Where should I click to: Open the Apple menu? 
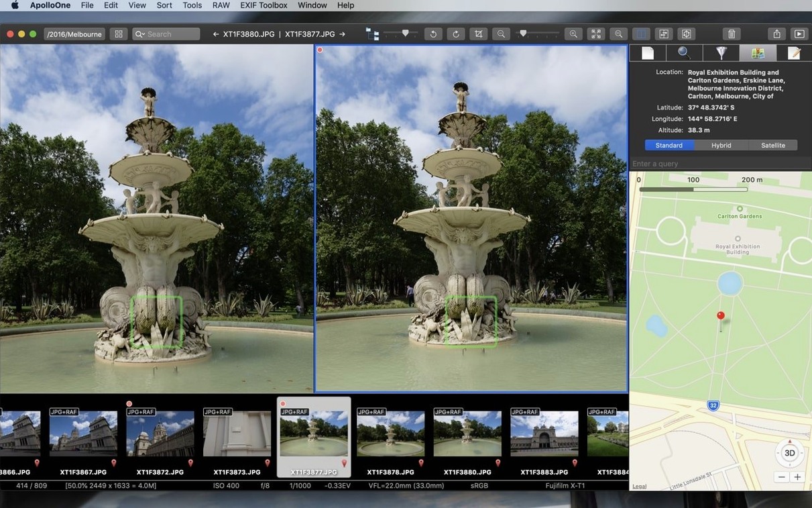click(15, 5)
